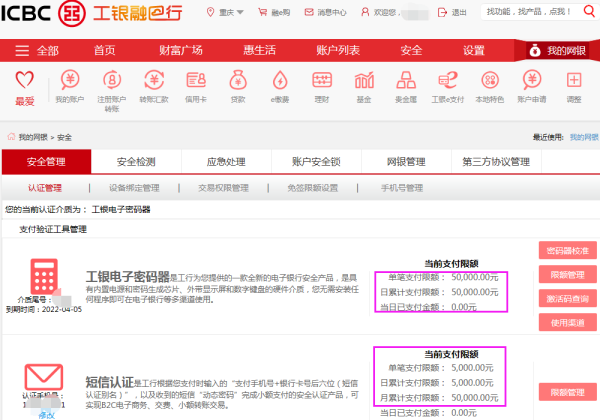Open the 信用卡 credit card icon
Image resolution: width=600 pixels, height=420 pixels.
(196, 80)
